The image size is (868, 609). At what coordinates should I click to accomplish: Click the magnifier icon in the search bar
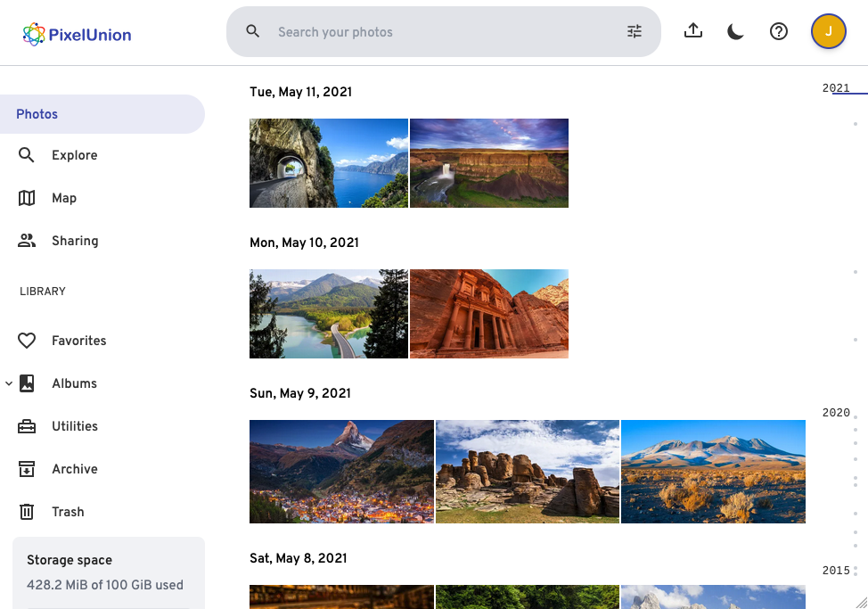pyautogui.click(x=253, y=32)
